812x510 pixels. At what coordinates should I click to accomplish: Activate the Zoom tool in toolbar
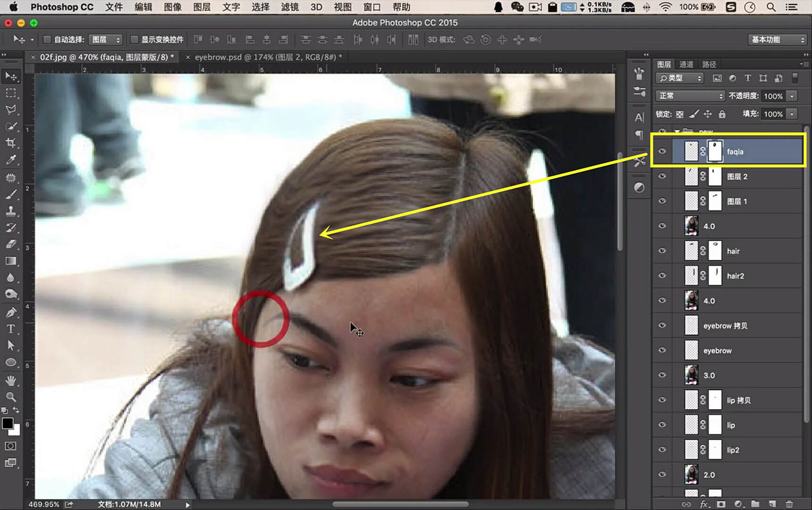click(11, 396)
